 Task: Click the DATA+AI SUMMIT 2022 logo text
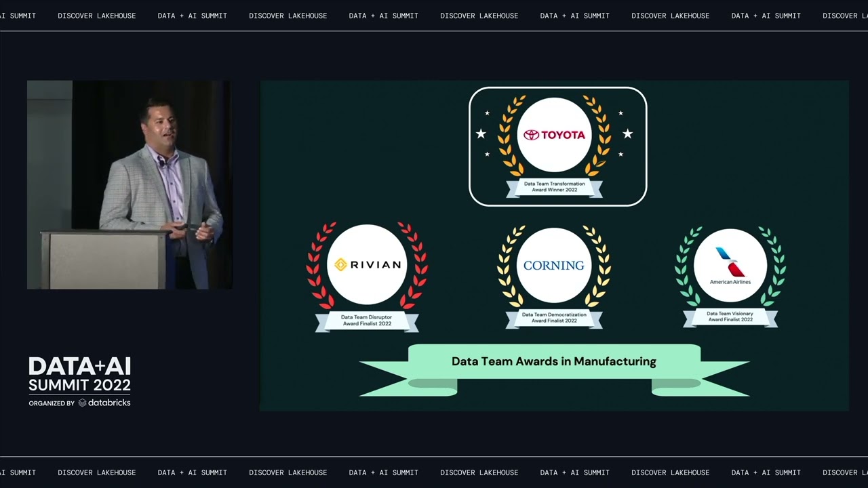(79, 375)
